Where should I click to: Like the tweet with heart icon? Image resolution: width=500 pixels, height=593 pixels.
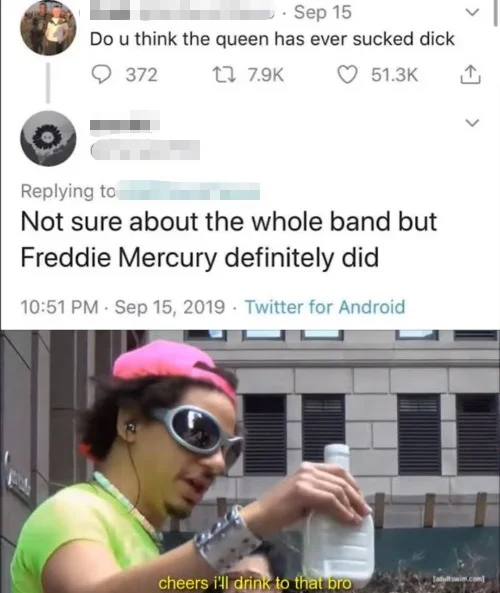(347, 75)
